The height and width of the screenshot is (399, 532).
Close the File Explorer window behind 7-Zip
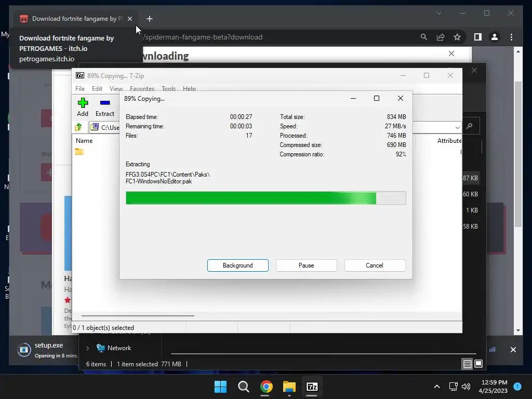click(x=474, y=70)
